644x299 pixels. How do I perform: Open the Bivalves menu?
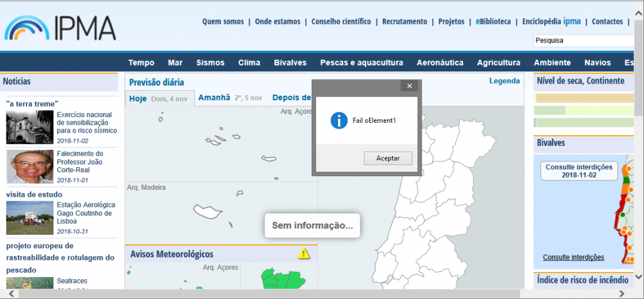[290, 63]
